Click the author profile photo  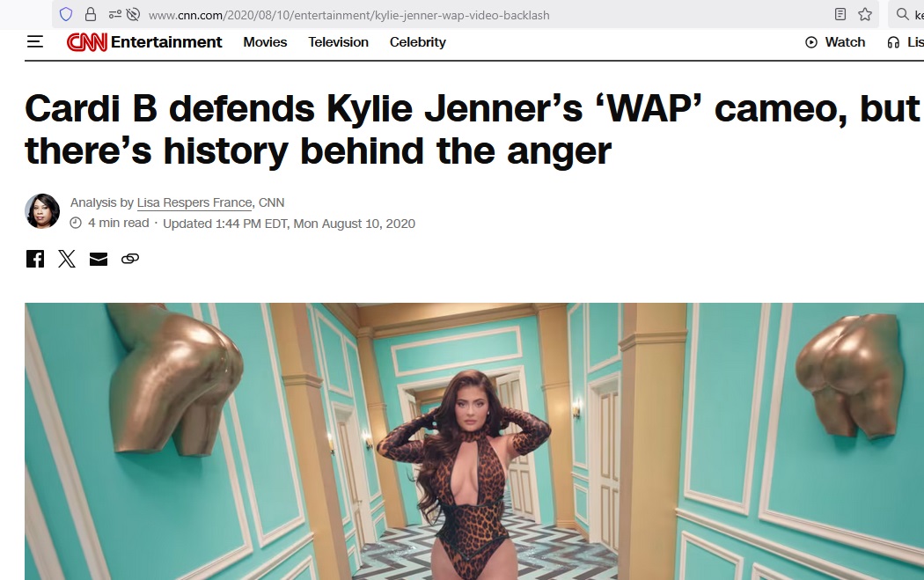[x=42, y=211]
